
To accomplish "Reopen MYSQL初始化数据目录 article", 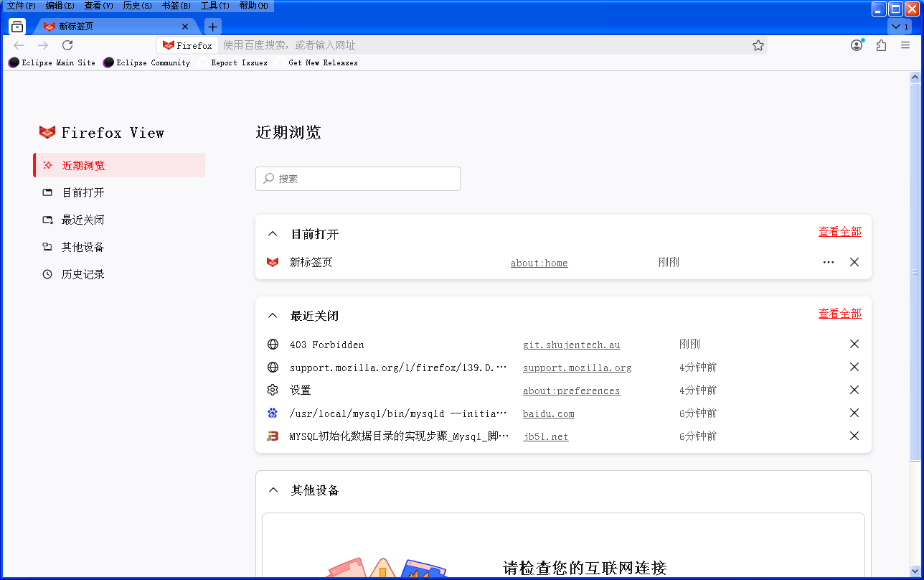I will point(399,436).
